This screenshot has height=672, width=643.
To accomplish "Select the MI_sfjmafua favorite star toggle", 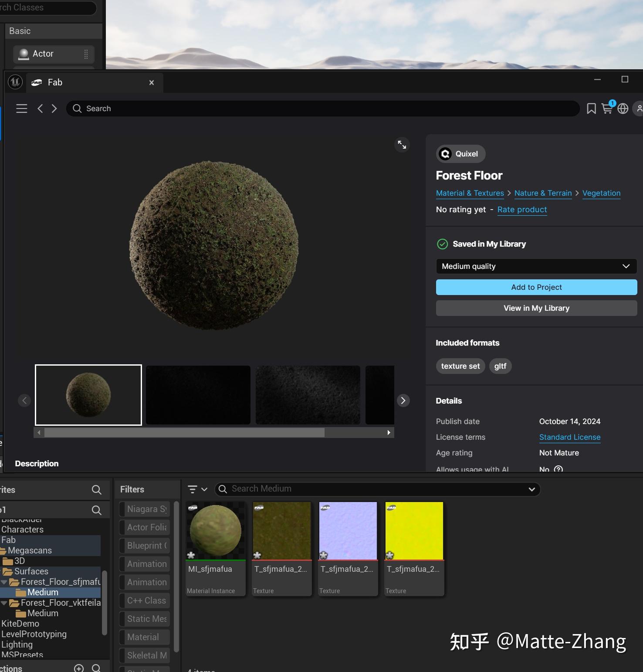I will [x=190, y=556].
